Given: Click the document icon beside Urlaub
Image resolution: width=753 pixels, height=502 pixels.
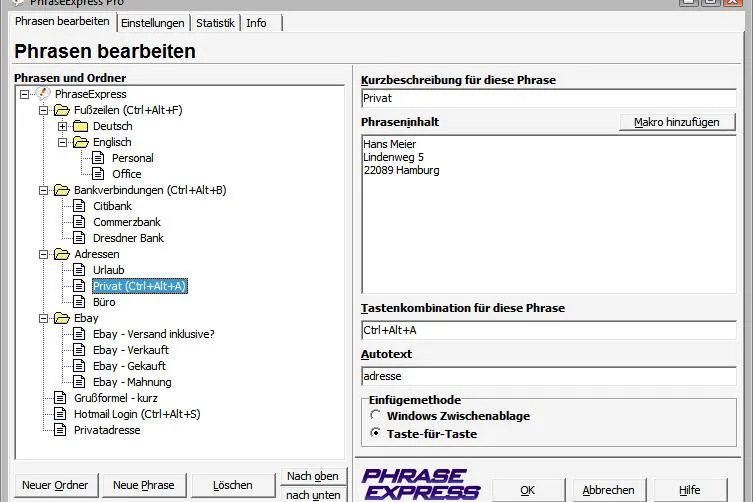Looking at the screenshot, I should tap(79, 269).
